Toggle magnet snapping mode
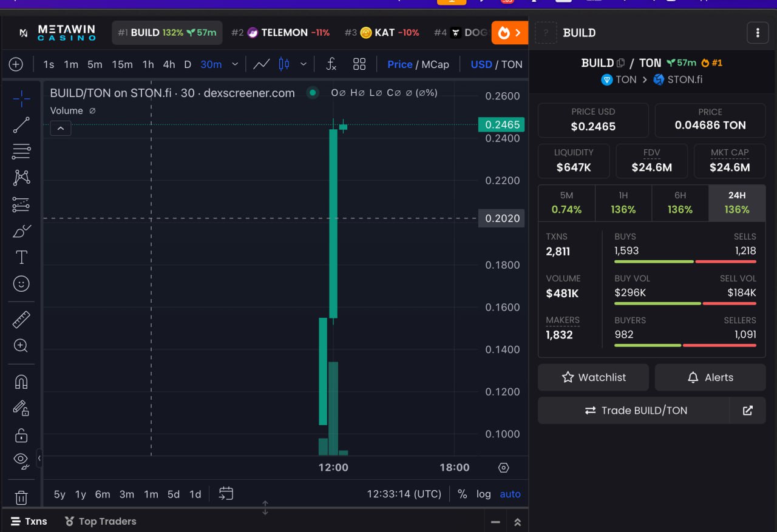The width and height of the screenshot is (777, 532). pos(21,382)
